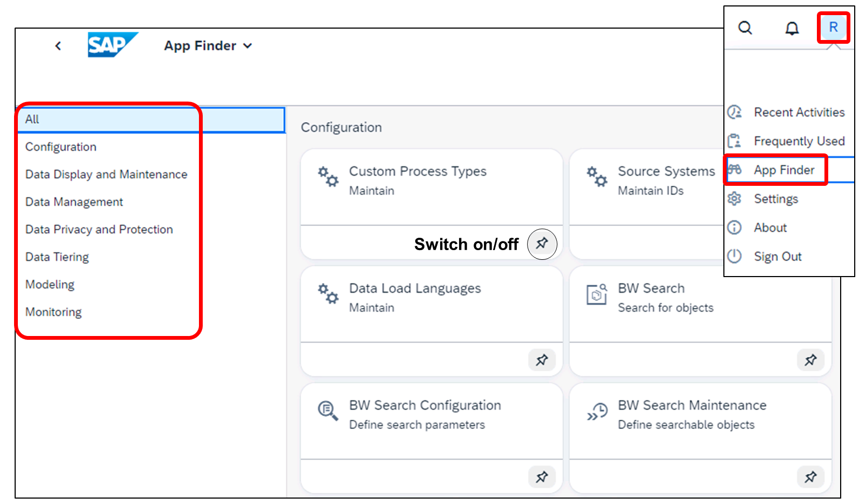
Task: Open the BW Search Configuration tile icon
Action: pos(328,411)
